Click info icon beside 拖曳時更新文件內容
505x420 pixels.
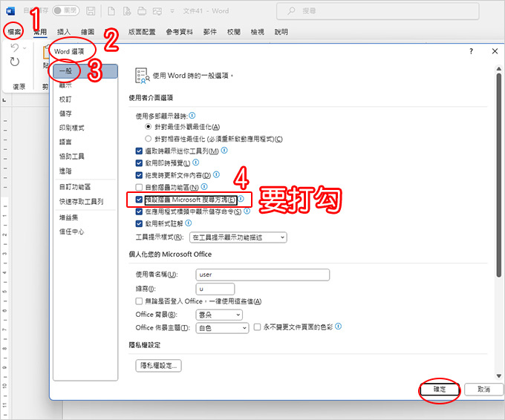click(216, 174)
